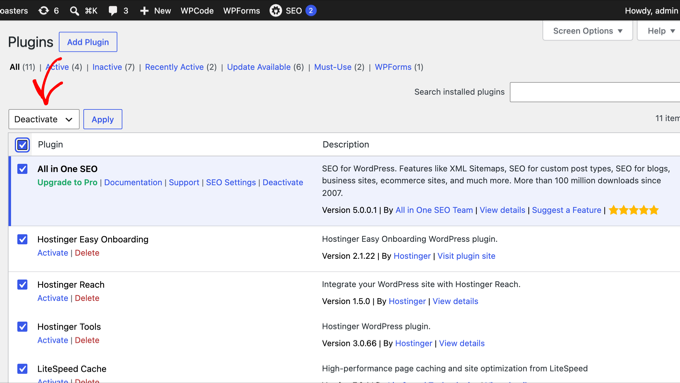Open Hostinger author link in Easy Onboarding row
The width and height of the screenshot is (680, 383).
[412, 256]
